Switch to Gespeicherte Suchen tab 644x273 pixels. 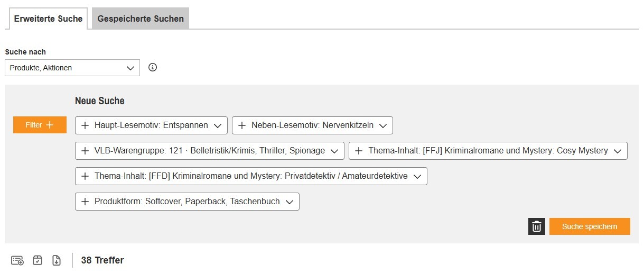tap(141, 19)
